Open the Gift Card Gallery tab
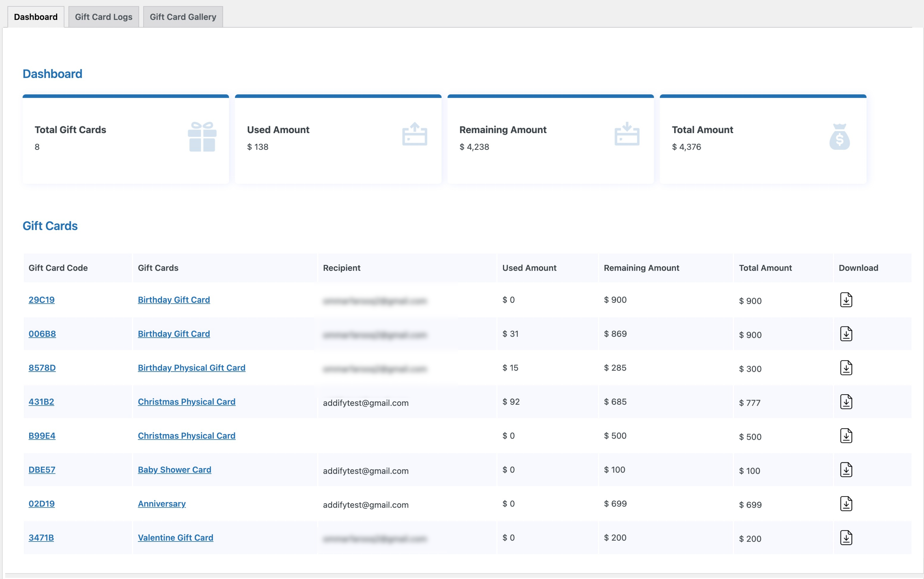This screenshot has width=924, height=579. [x=183, y=16]
